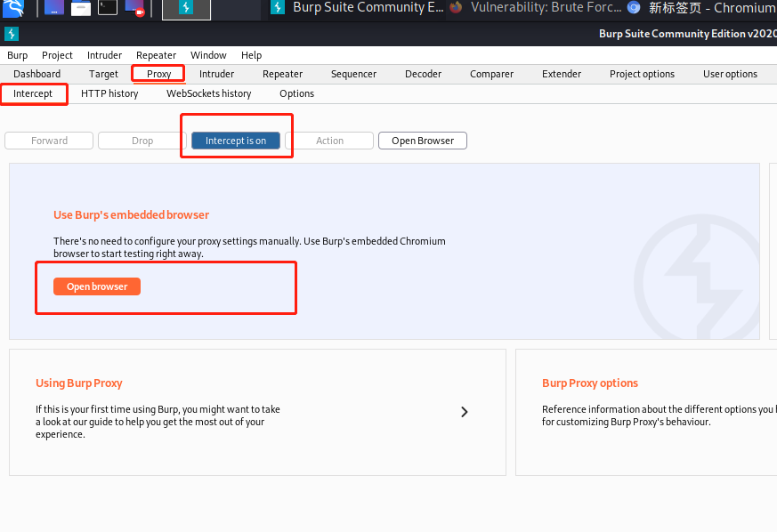Viewport: 777px width, 532px height.
Task: Launch the terminal emulator from the taskbar
Action: tap(108, 8)
